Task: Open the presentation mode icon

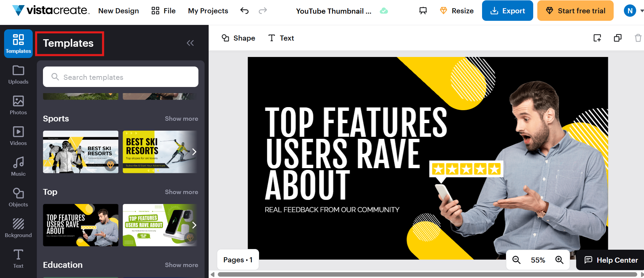Action: pyautogui.click(x=423, y=11)
